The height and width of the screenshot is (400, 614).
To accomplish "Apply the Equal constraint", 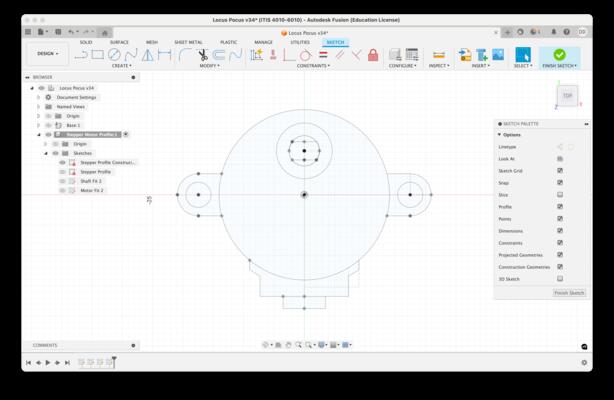I will click(x=323, y=55).
